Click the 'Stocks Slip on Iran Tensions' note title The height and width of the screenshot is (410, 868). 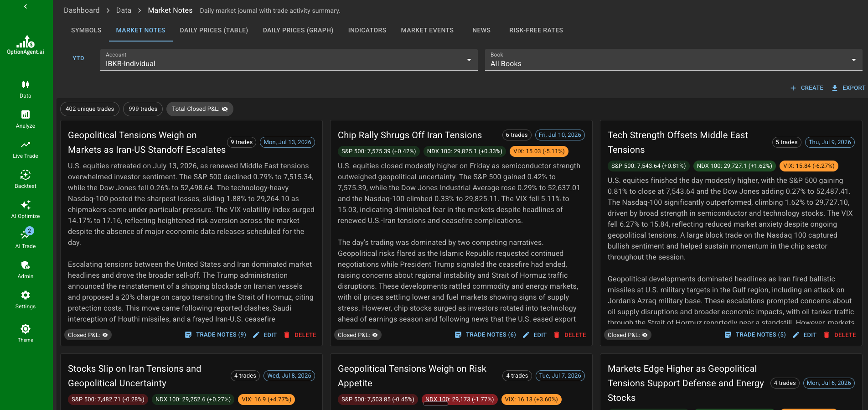(x=134, y=376)
